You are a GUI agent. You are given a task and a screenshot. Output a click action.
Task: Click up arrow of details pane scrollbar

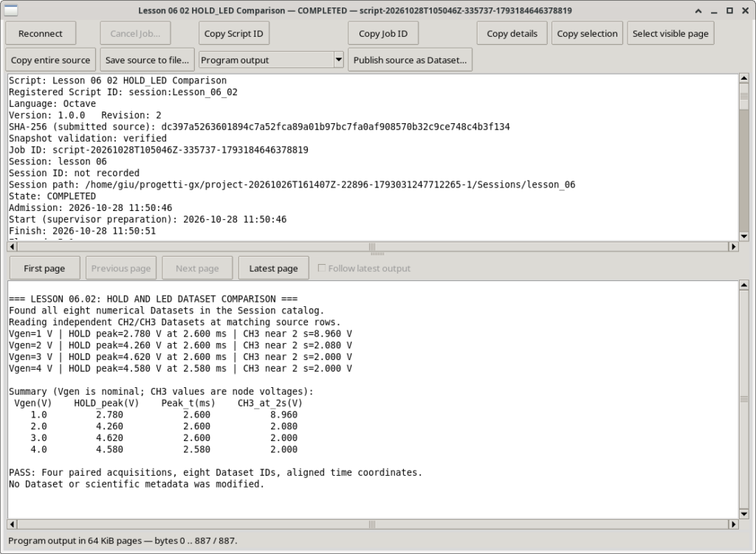pos(744,78)
